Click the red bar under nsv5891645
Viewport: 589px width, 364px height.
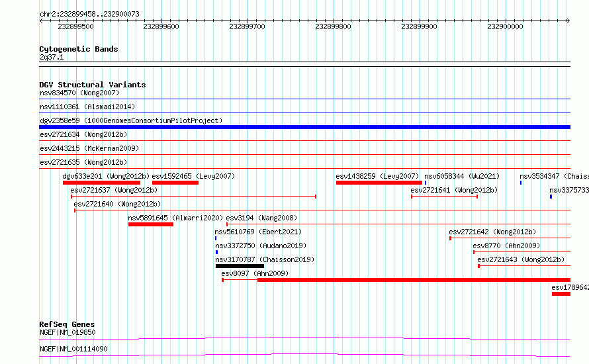click(x=151, y=224)
